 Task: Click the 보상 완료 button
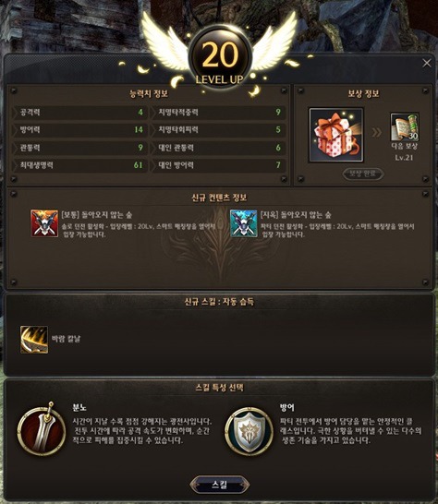pyautogui.click(x=363, y=174)
